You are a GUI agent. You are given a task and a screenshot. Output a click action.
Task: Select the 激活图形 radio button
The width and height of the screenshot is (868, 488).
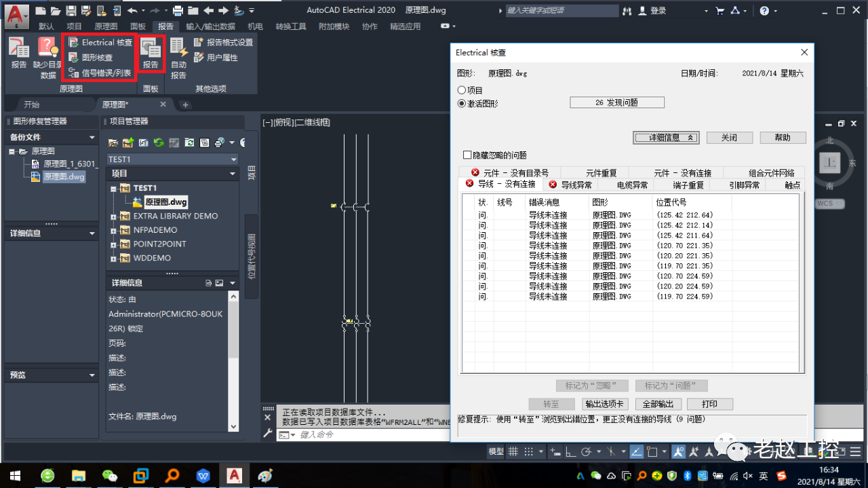(462, 104)
